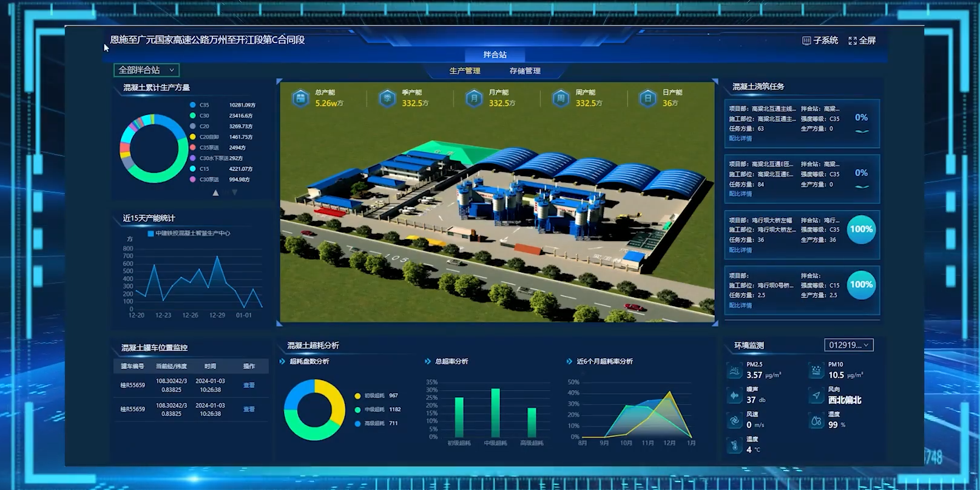Click the 日产能 daily capacity icon
The height and width of the screenshot is (490, 980).
pos(647,98)
